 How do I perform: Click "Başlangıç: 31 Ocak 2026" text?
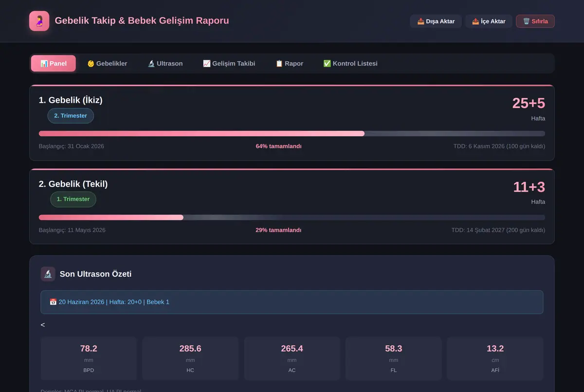pyautogui.click(x=72, y=146)
